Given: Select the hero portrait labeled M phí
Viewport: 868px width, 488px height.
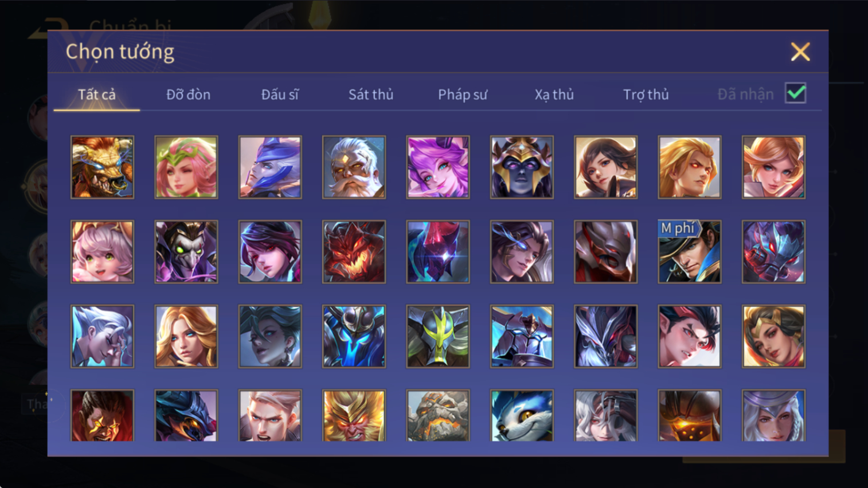Looking at the screenshot, I should [x=689, y=252].
